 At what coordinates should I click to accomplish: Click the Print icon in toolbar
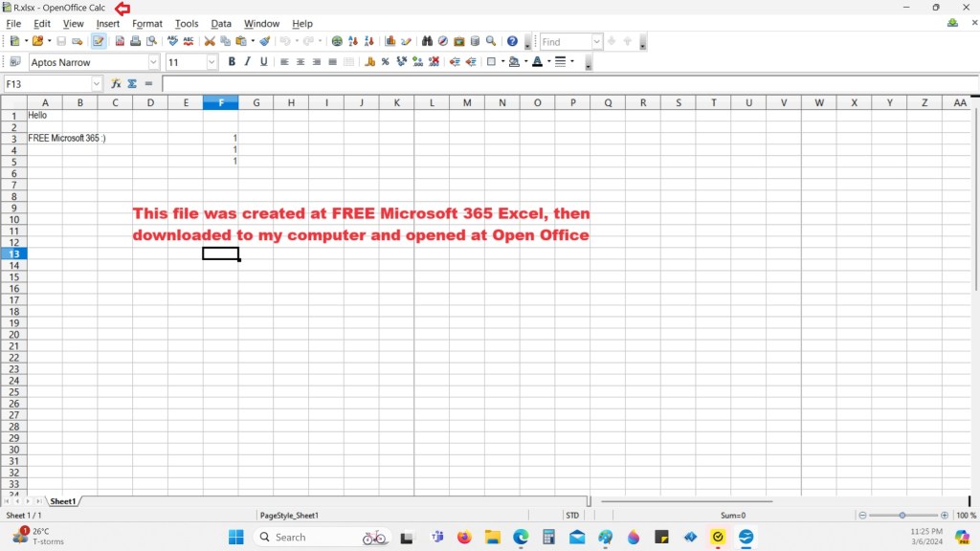(x=135, y=41)
